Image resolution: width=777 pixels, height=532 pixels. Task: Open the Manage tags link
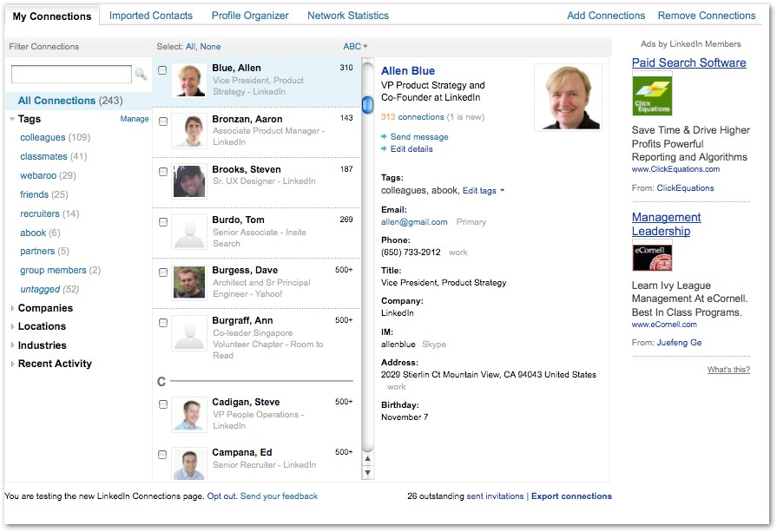(135, 119)
